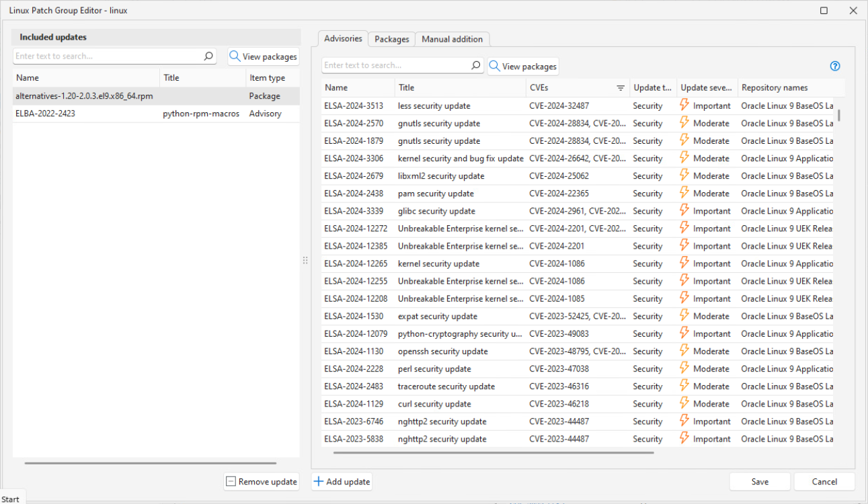The width and height of the screenshot is (868, 504).
Task: Select curl security update row
Action: 578,403
